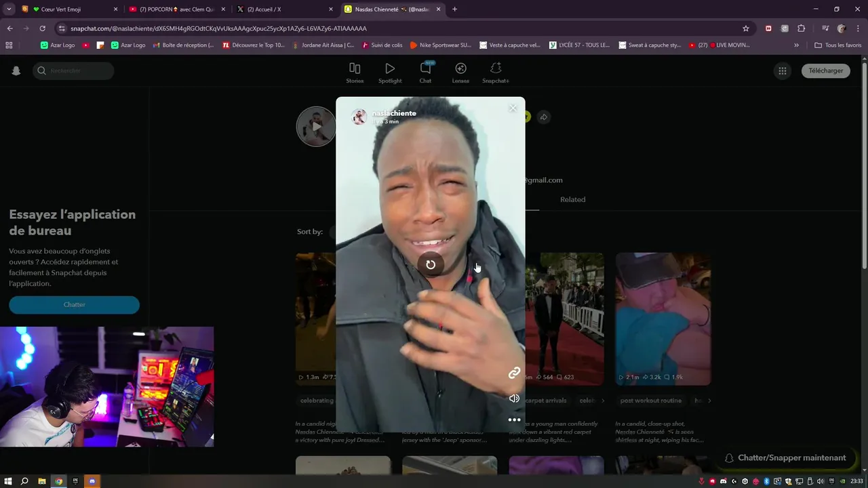This screenshot has width=868, height=488.
Task: Open Windows search from the taskbar
Action: click(24, 481)
